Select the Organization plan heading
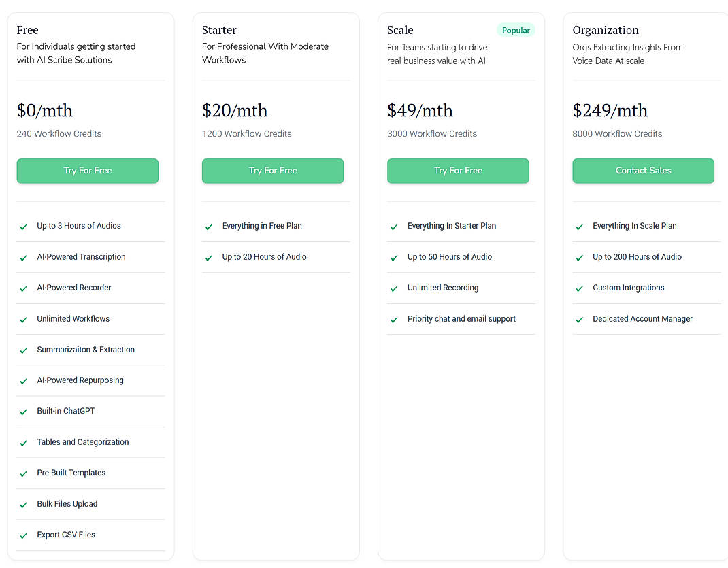 coord(606,30)
